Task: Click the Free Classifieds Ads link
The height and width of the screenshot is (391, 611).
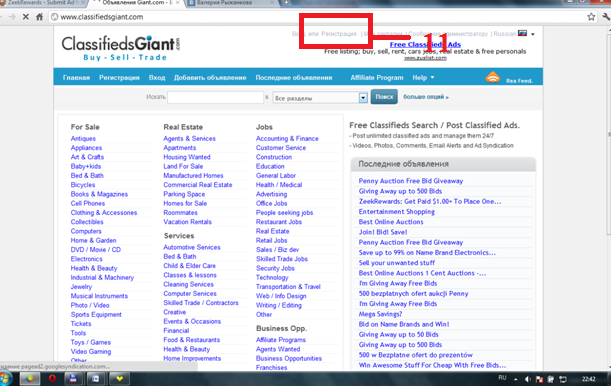Action: (425, 44)
